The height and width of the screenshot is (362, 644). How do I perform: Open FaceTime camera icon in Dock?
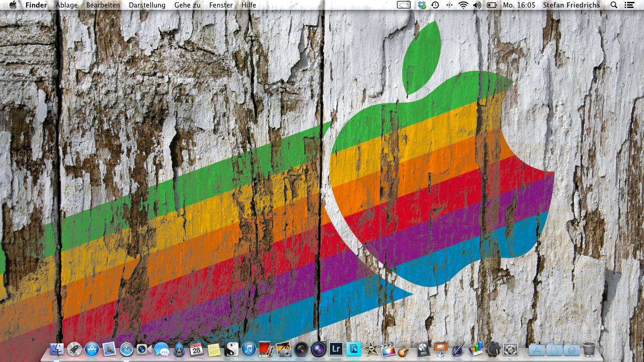click(144, 349)
